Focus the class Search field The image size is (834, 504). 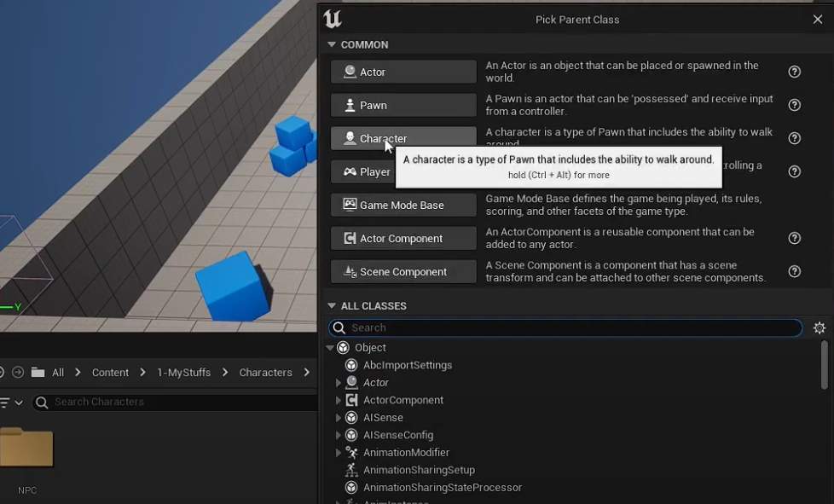[565, 327]
